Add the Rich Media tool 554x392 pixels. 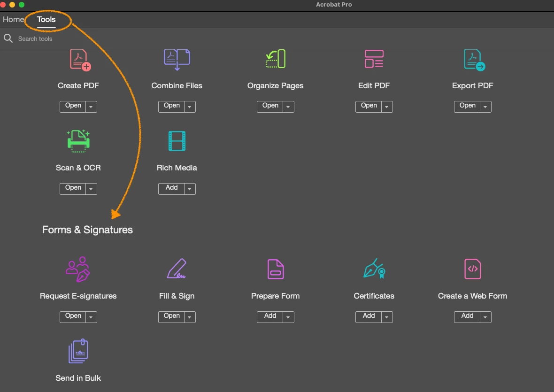tap(171, 189)
